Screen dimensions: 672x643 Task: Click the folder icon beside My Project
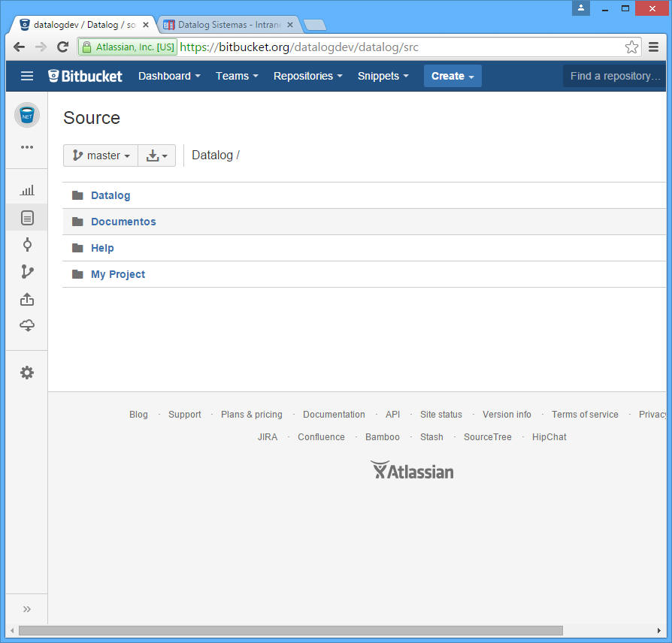(x=77, y=274)
